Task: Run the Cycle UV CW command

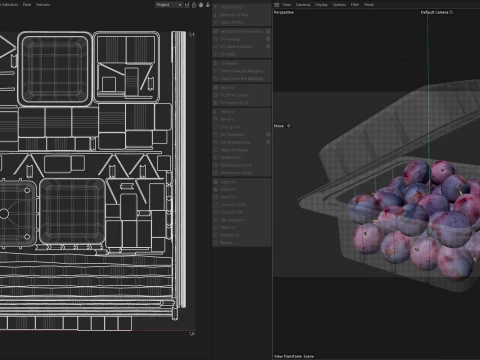Action: point(242,212)
